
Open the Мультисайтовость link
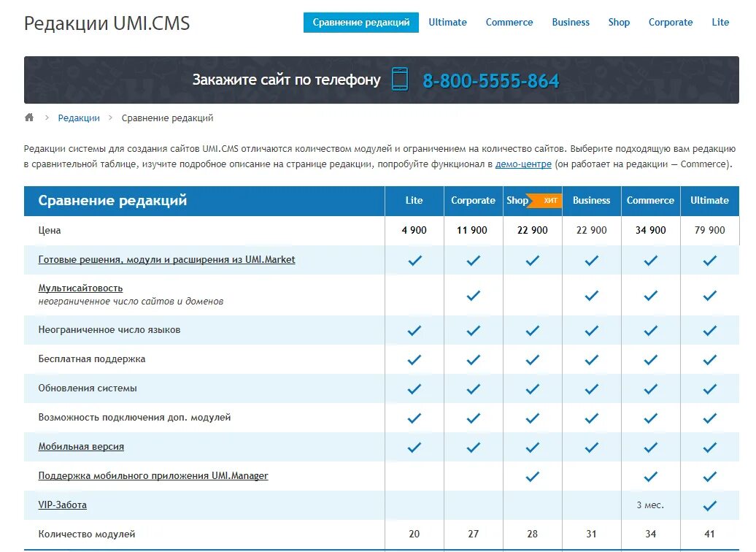80,288
